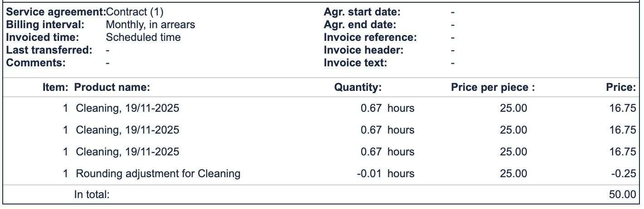644x209 pixels.
Task: Select the Monthly, in arrears billing interval
Action: coord(150,25)
